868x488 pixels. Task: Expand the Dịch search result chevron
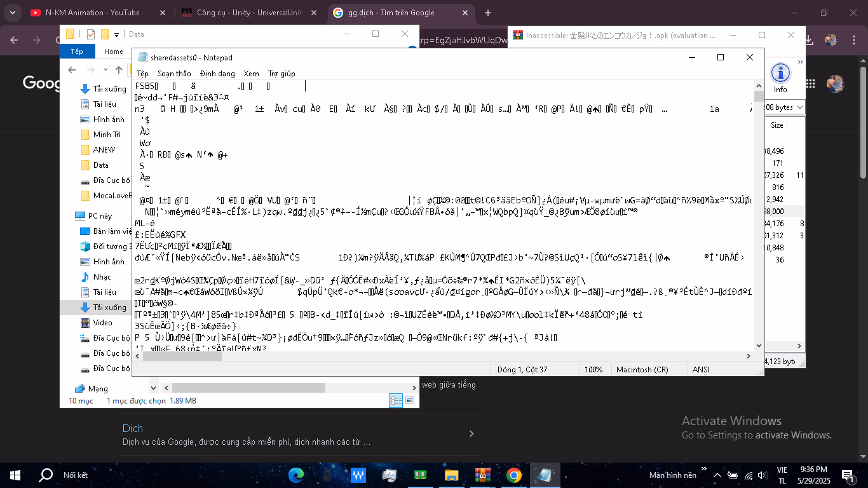point(471,434)
